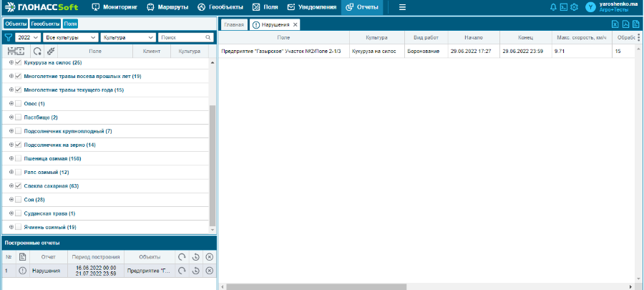Screen dimensions: 644x290
Task: Open the Все культуры dropdown
Action: click(70, 37)
